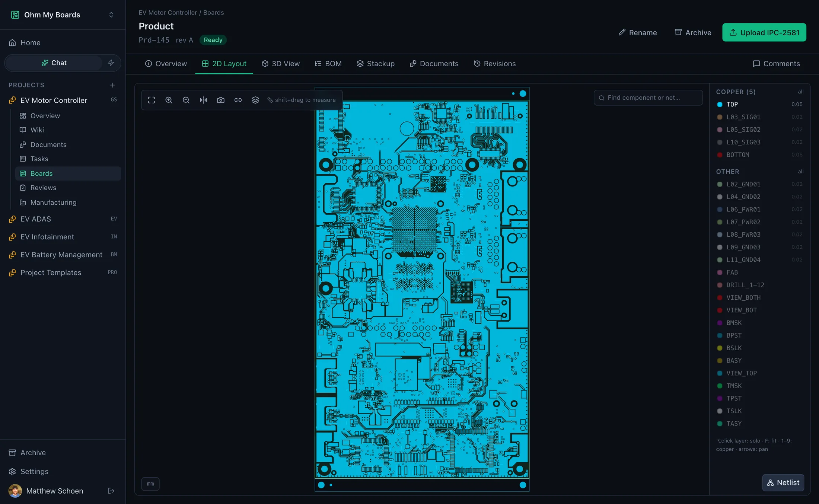
Task: Show all OTHER layers via 'all' link
Action: pyautogui.click(x=800, y=172)
